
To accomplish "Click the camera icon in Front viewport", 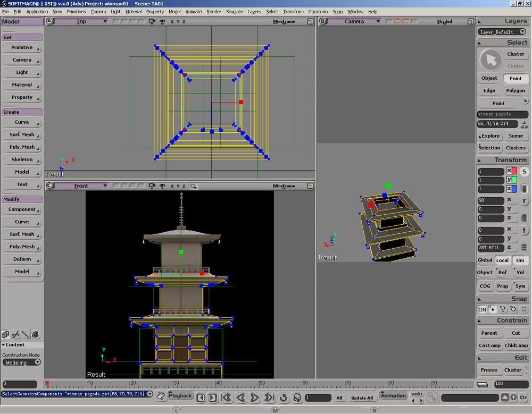I will coord(152,186).
